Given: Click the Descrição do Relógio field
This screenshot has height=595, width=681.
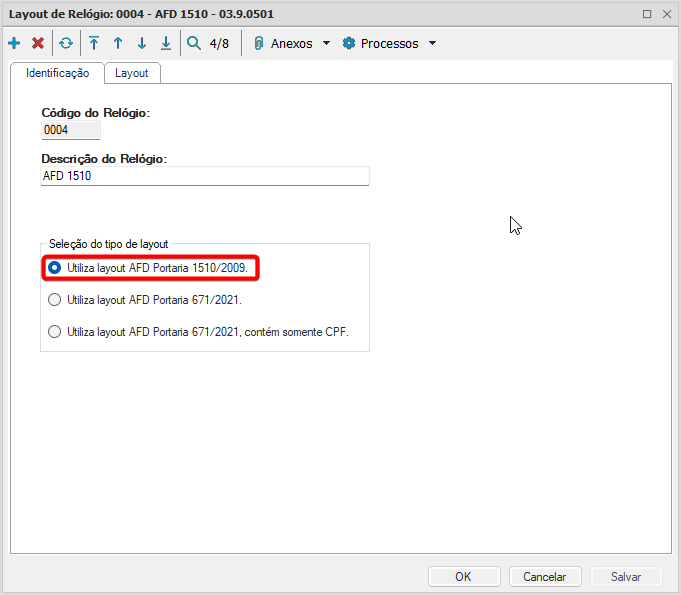Looking at the screenshot, I should click(x=205, y=176).
